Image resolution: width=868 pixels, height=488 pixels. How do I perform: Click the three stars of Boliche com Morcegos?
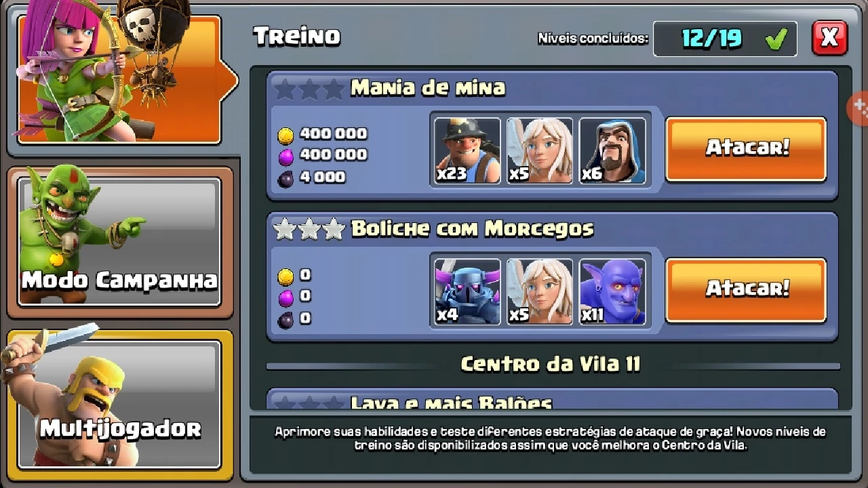tap(309, 230)
